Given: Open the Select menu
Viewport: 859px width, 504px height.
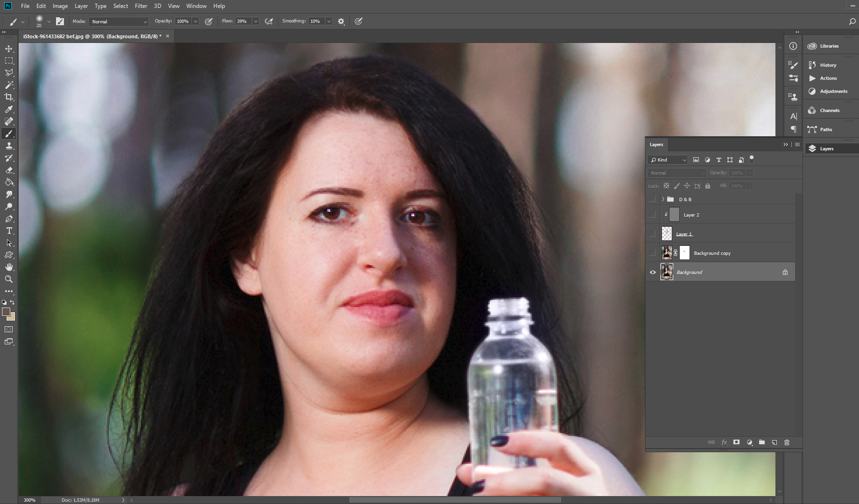Looking at the screenshot, I should pyautogui.click(x=120, y=6).
